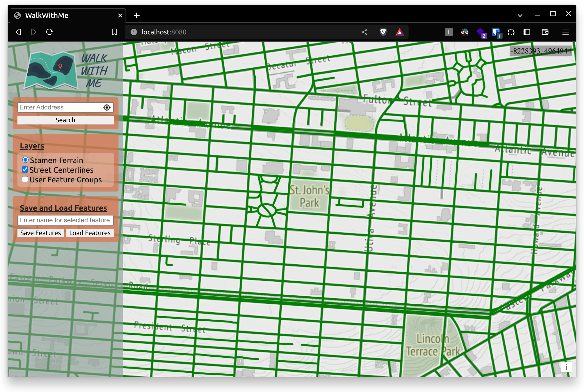Click the site information icon in address bar
Screen dimensions: 584x392
(134, 32)
